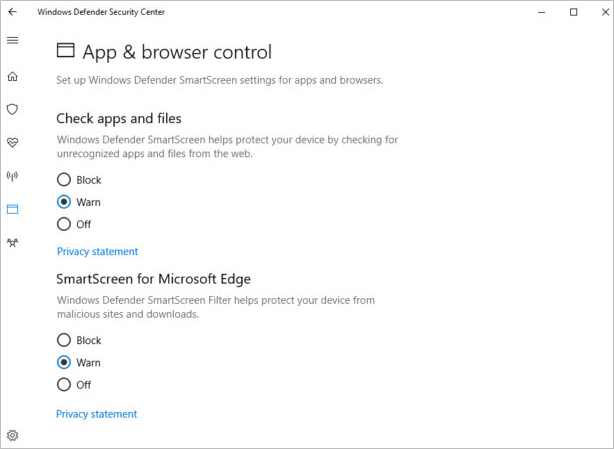Open Privacy statement under Check apps and files
This screenshot has height=449, width=614.
tap(97, 252)
